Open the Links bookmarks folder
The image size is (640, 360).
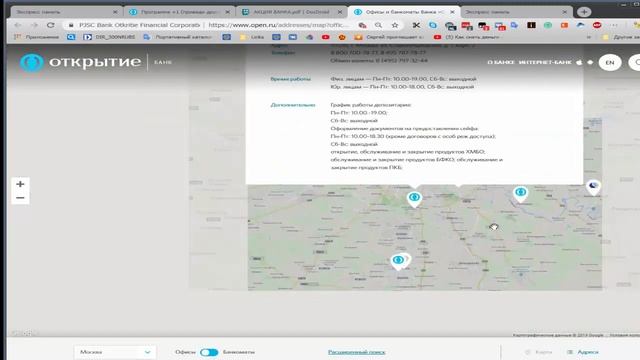tap(252, 37)
